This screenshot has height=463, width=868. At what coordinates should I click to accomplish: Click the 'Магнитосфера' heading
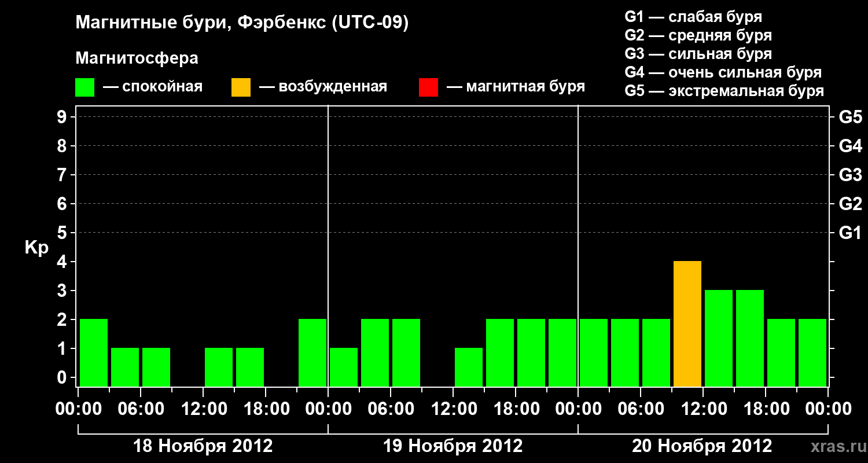[x=137, y=58]
